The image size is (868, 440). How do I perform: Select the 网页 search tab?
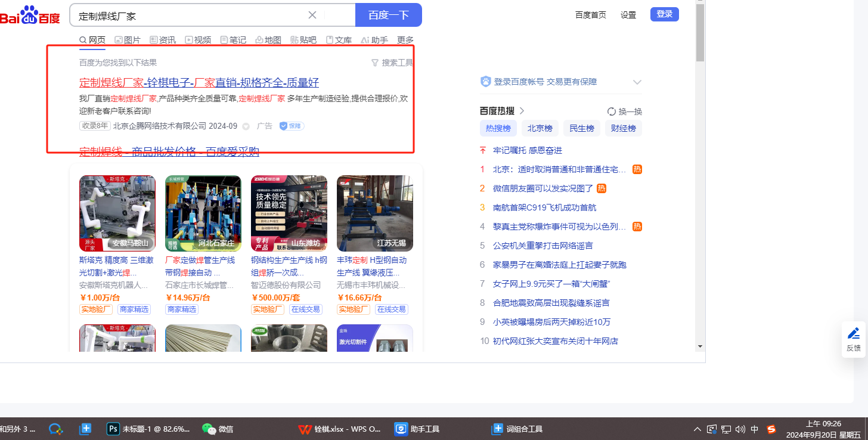pos(92,40)
